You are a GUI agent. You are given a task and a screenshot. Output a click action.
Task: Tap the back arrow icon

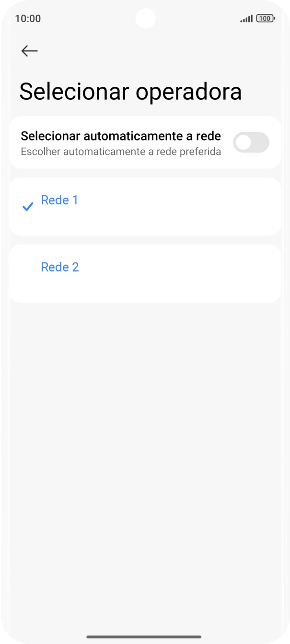pos(29,51)
